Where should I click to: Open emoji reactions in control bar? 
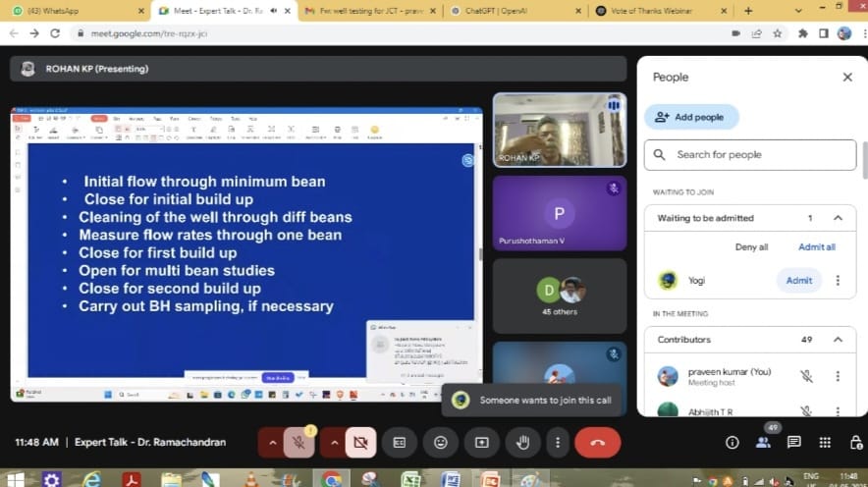point(441,443)
